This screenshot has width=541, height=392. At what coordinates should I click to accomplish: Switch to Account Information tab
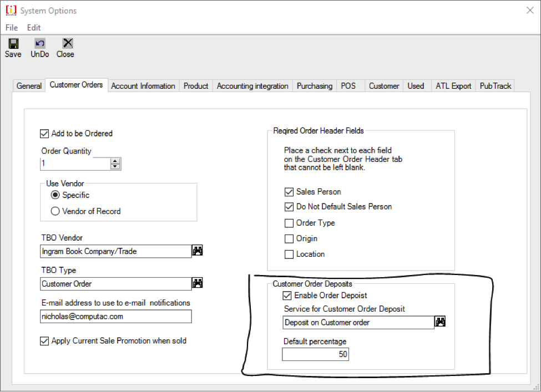pyautogui.click(x=143, y=86)
